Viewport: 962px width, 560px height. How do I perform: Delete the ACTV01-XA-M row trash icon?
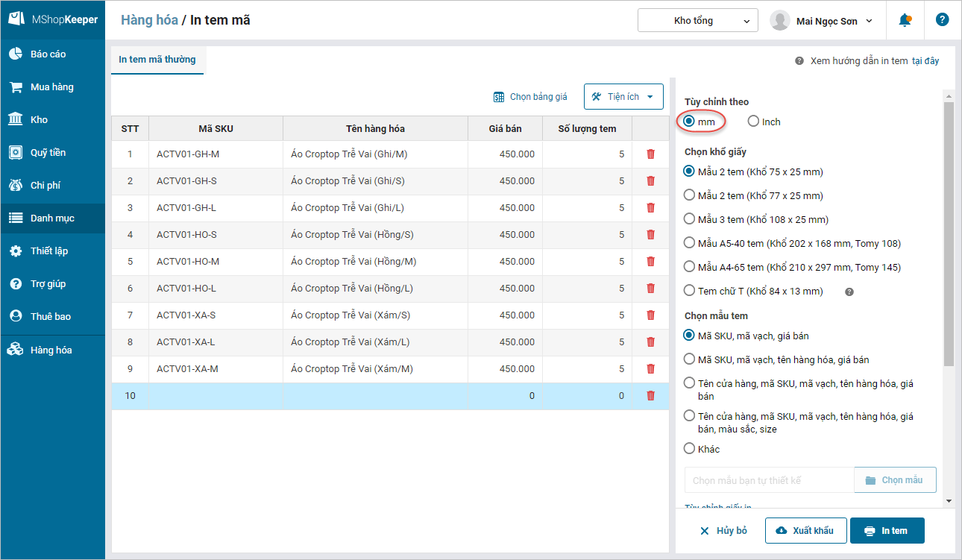(x=650, y=369)
